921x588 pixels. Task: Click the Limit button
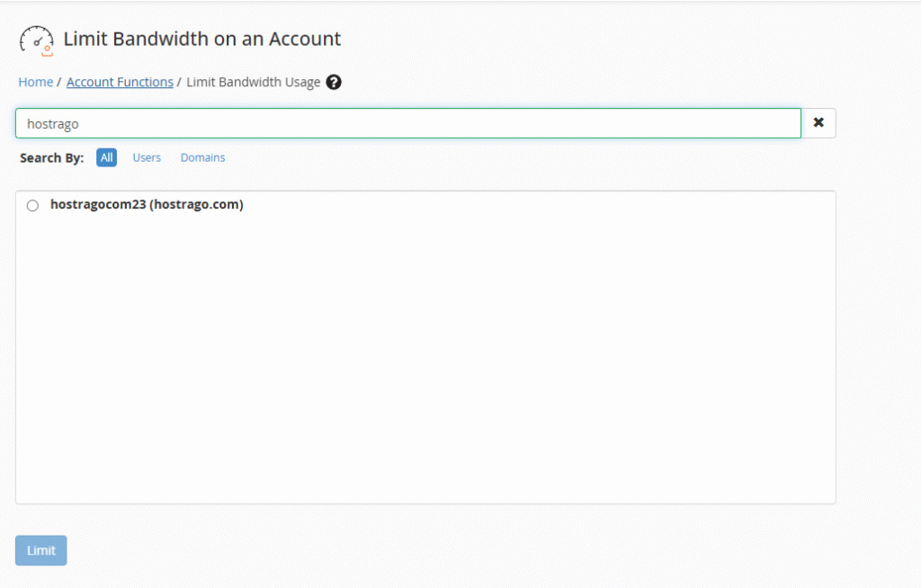(x=41, y=550)
